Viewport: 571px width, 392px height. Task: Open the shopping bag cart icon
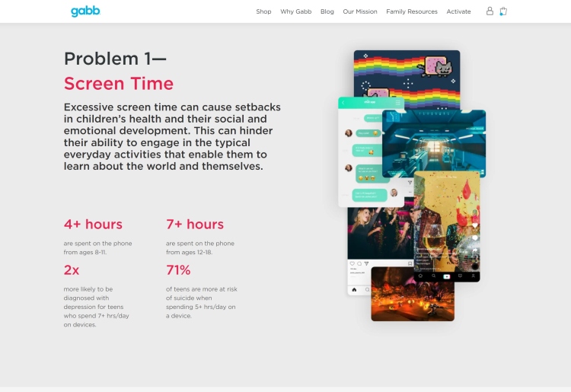503,11
